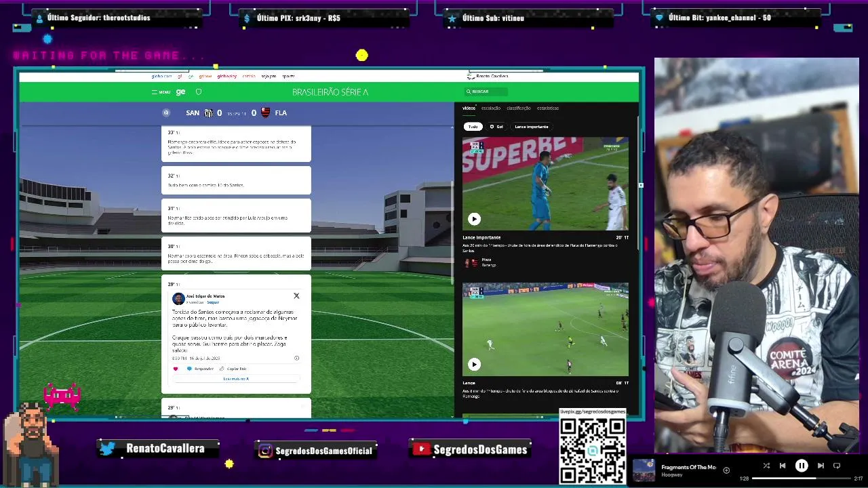Click the Renato Cavallera account name
868x488 pixels.
[x=492, y=76]
